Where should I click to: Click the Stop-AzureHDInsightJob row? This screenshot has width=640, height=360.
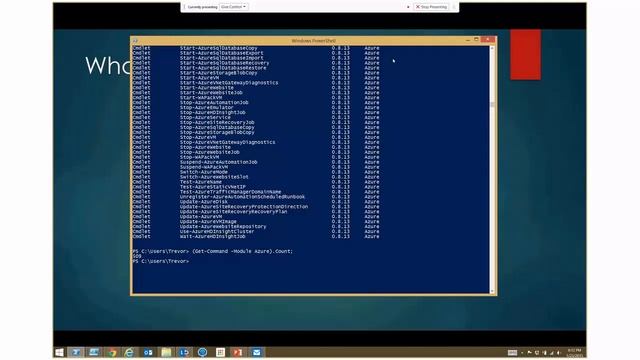(x=256, y=112)
